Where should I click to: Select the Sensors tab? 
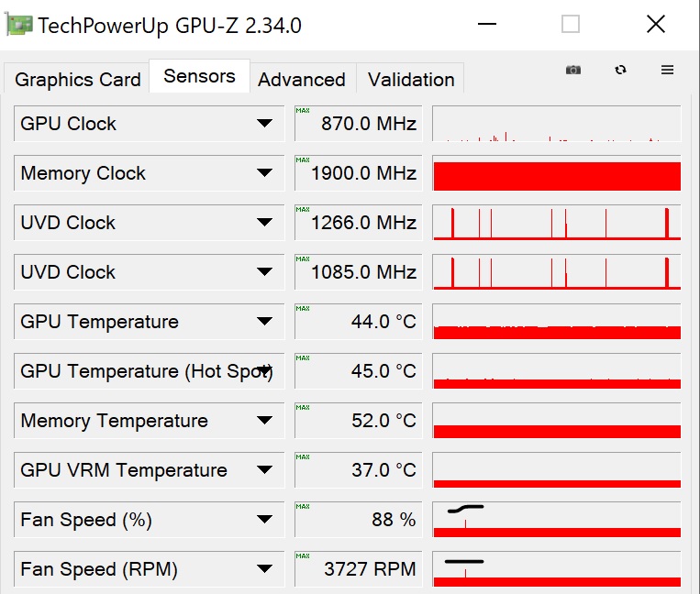pos(199,76)
